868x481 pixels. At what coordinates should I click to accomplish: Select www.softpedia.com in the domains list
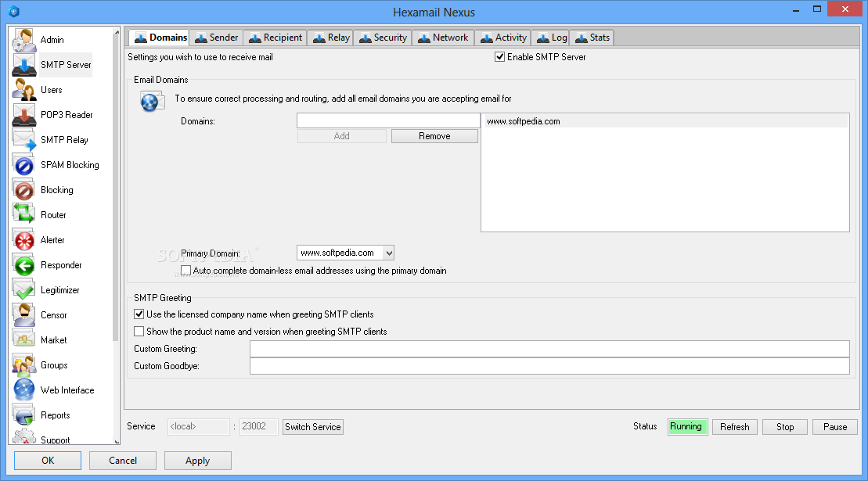(x=666, y=121)
